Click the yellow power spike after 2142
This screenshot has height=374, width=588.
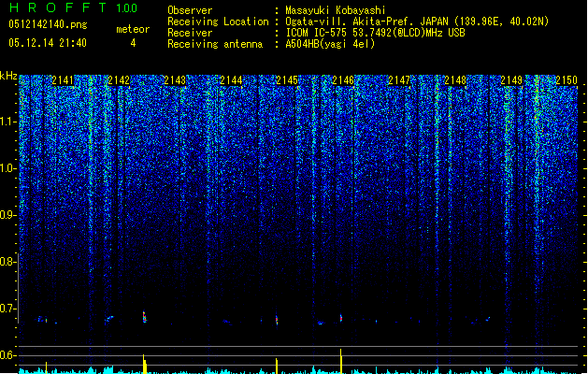coord(144,364)
